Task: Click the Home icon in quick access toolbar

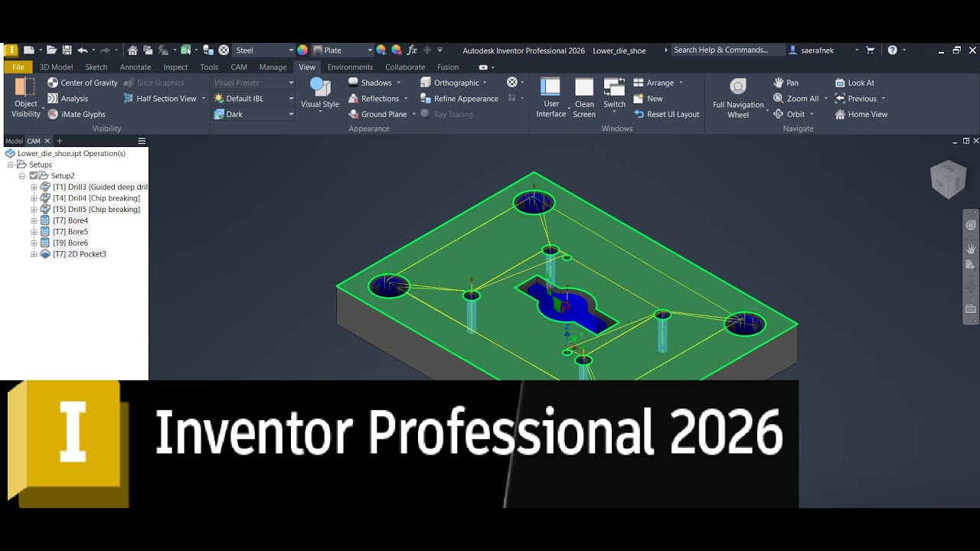Action: (x=132, y=50)
